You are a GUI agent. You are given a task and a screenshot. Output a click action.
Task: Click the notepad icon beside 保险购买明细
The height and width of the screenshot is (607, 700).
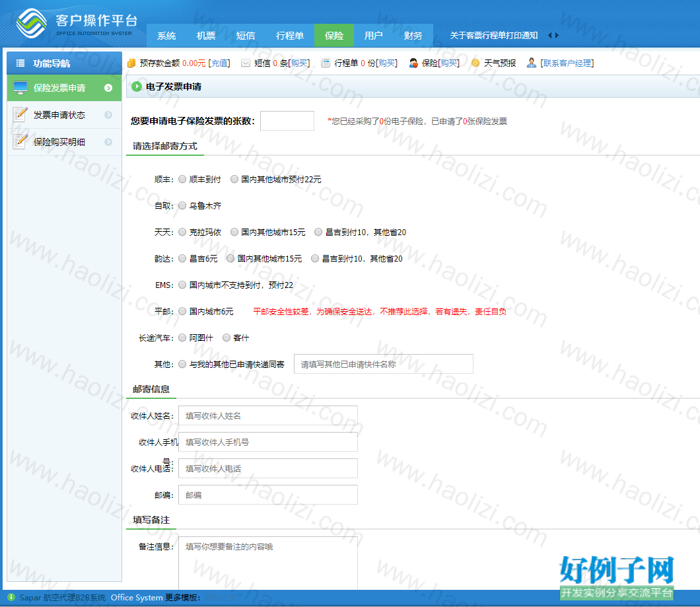20,141
